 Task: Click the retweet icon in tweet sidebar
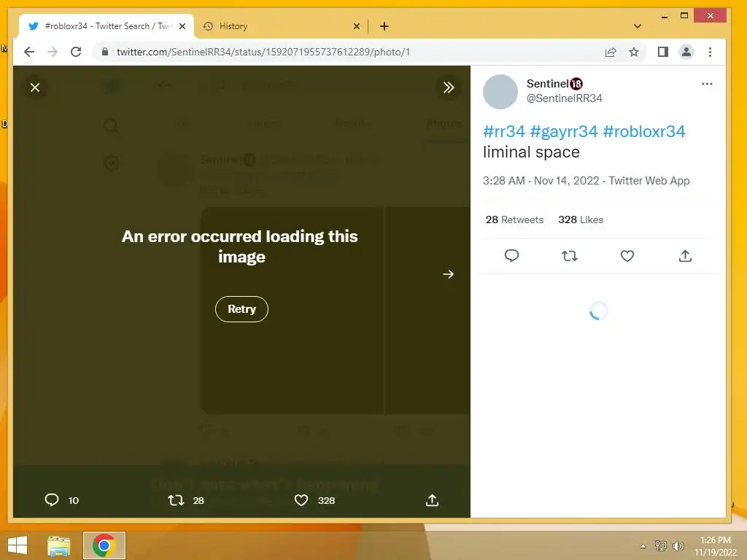(x=570, y=256)
